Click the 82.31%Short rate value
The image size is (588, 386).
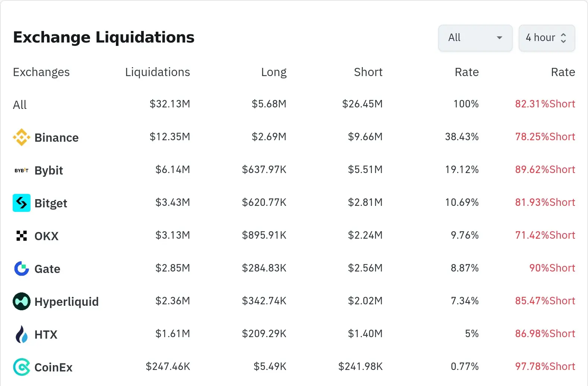point(545,104)
